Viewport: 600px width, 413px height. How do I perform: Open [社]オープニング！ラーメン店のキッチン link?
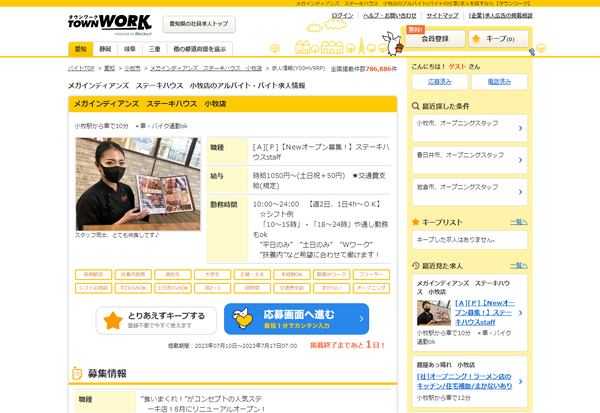click(465, 381)
